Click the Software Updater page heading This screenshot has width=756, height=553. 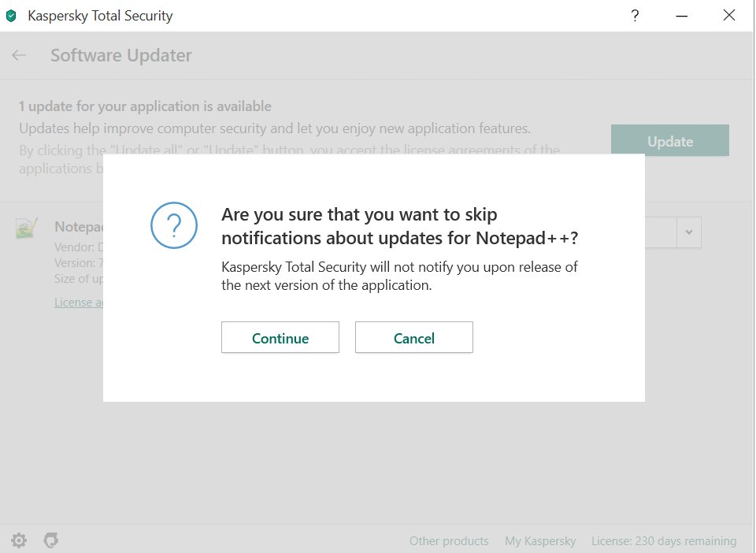point(121,55)
